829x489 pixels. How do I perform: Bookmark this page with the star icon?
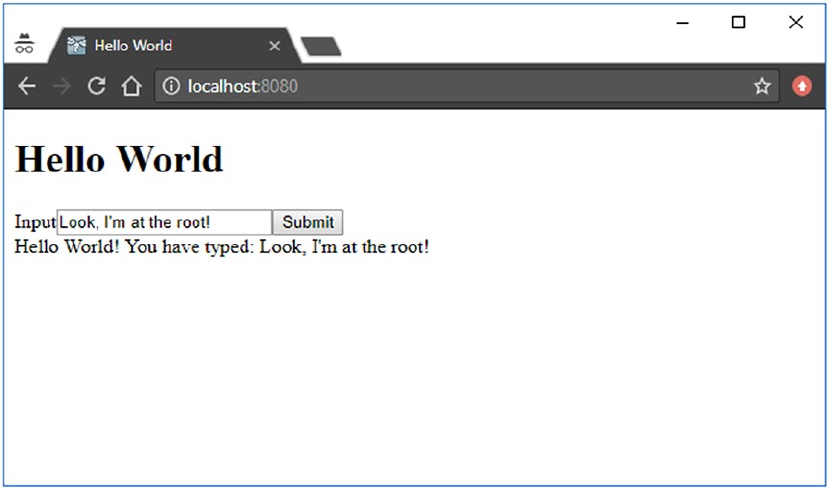pyautogui.click(x=762, y=86)
